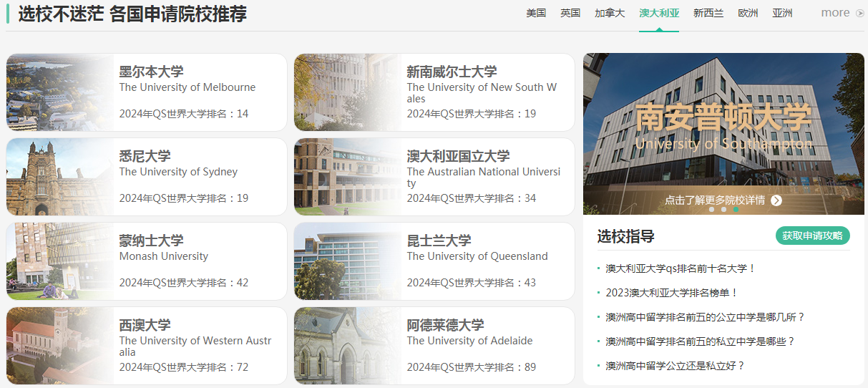The width and height of the screenshot is (868, 388).
Task: Go to first banner slide dot
Action: [x=711, y=210]
